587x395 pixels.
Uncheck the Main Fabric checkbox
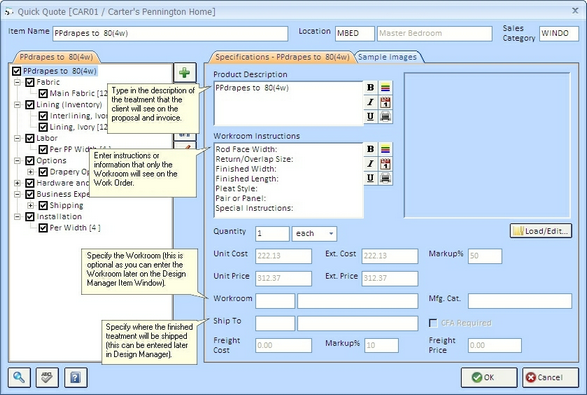[43, 94]
